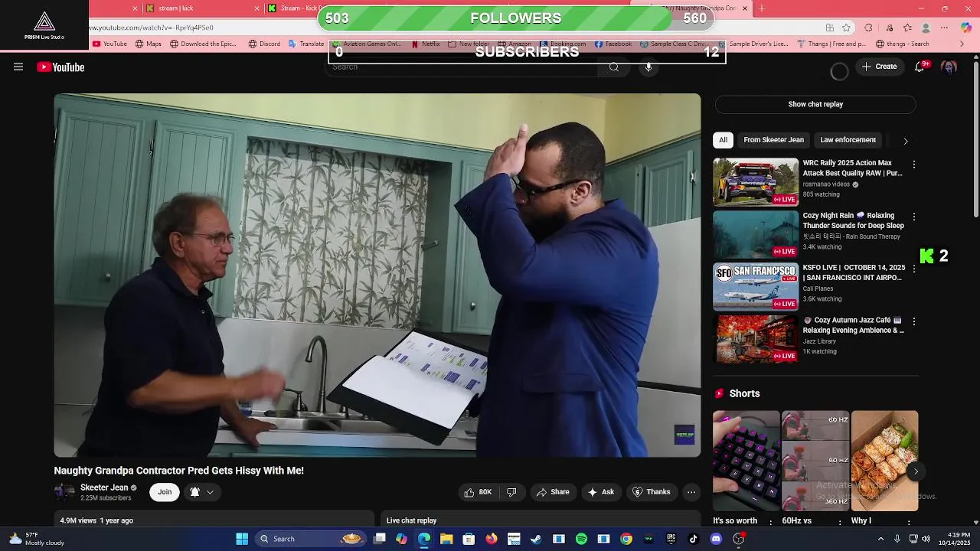Select the From Skeeter Jean chip
The width and height of the screenshot is (980, 551).
pyautogui.click(x=773, y=140)
